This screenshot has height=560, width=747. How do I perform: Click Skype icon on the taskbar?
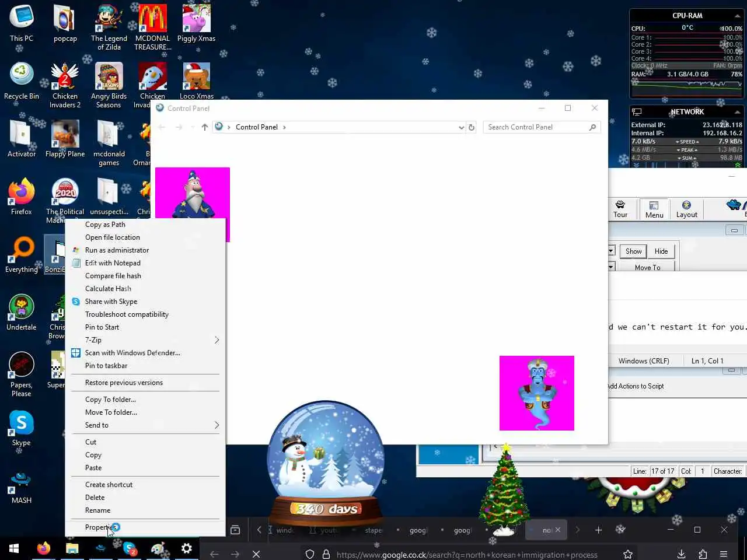pyautogui.click(x=130, y=548)
